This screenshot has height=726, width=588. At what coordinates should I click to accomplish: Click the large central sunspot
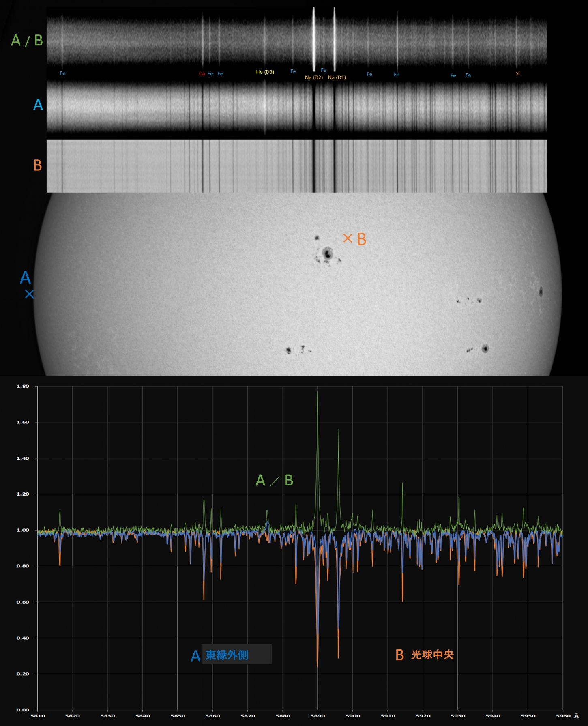click(328, 253)
